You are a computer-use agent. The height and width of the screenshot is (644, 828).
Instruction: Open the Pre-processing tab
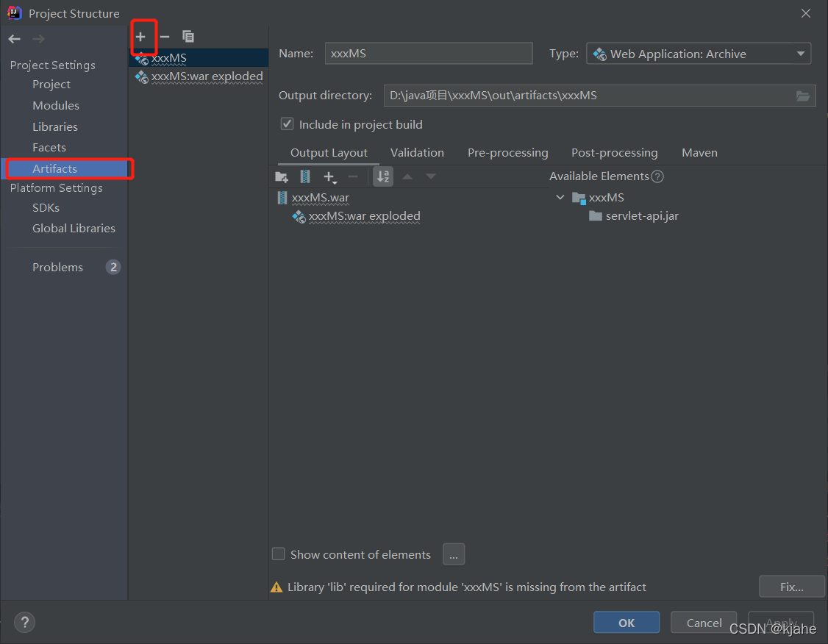click(508, 153)
